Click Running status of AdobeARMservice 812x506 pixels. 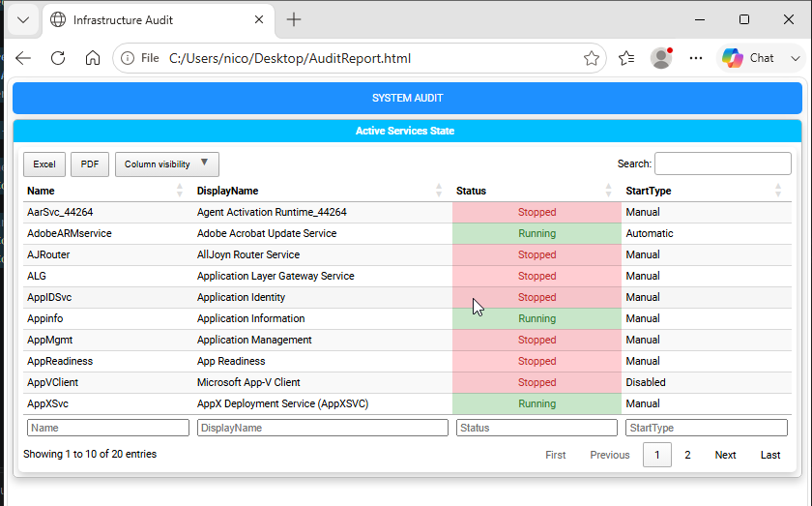(537, 233)
